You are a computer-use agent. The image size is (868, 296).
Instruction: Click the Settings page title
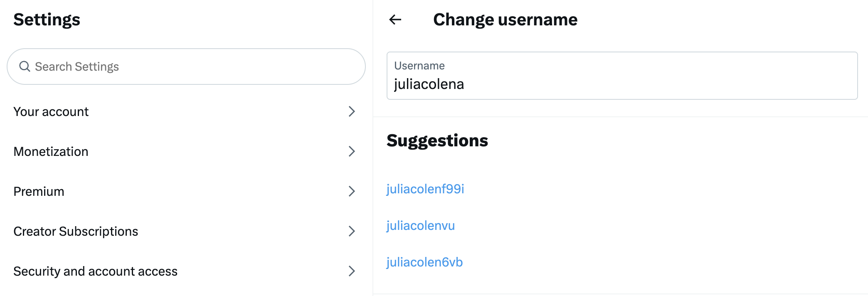[x=47, y=19]
